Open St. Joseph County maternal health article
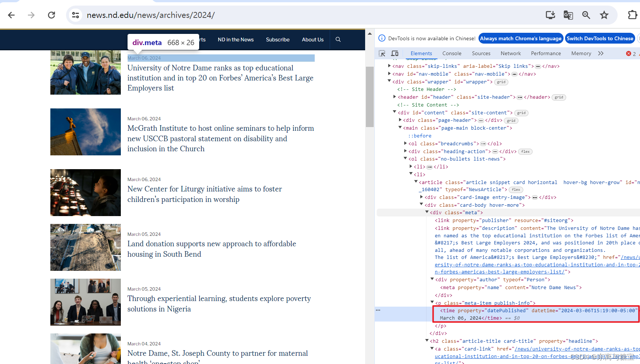Image resolution: width=640 pixels, height=364 pixels. click(218, 357)
